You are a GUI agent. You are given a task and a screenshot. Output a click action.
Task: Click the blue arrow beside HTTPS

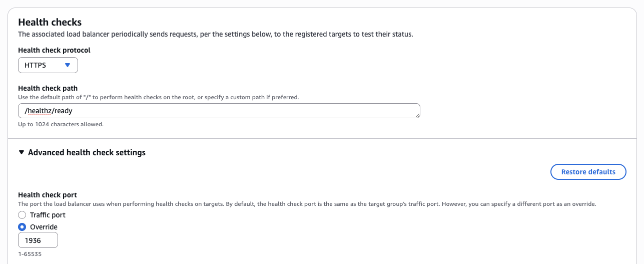point(68,65)
